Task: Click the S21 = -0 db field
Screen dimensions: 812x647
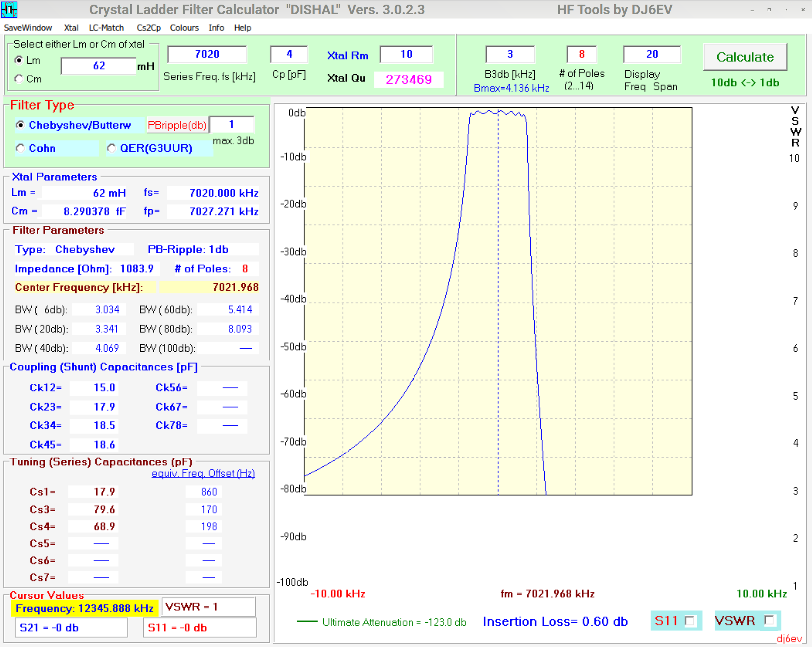Action: click(x=71, y=628)
